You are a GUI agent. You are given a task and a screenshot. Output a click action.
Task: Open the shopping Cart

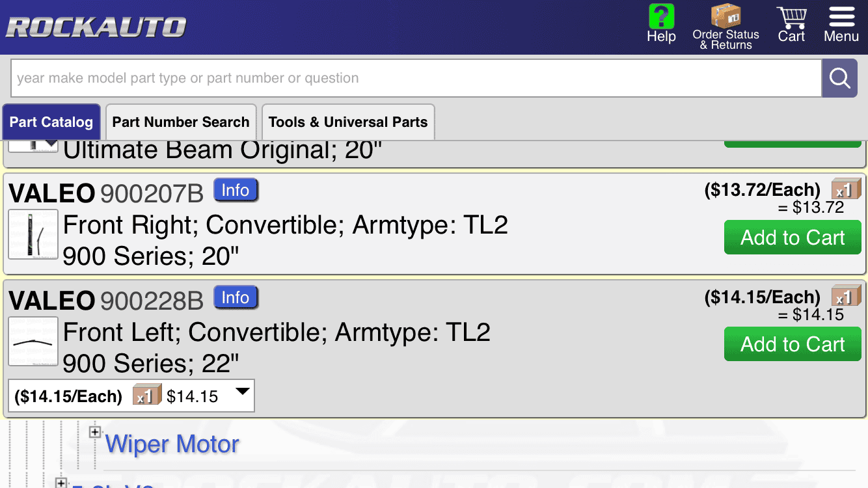click(x=791, y=25)
